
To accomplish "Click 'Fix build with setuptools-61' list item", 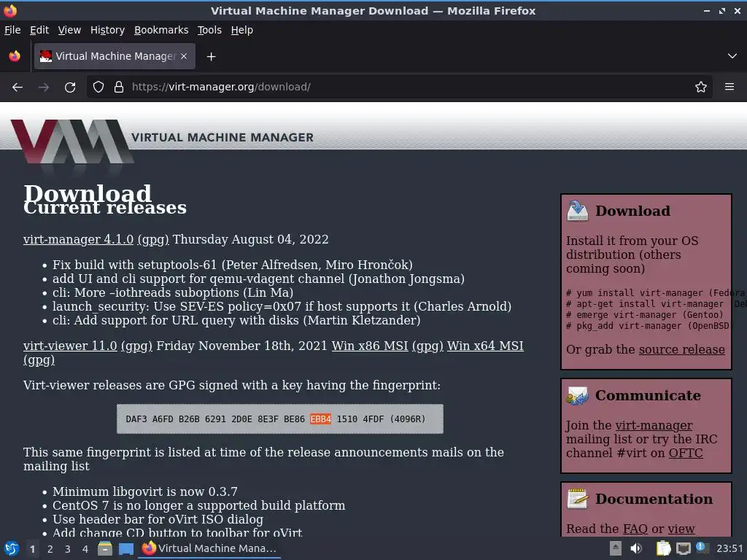I will (233, 265).
